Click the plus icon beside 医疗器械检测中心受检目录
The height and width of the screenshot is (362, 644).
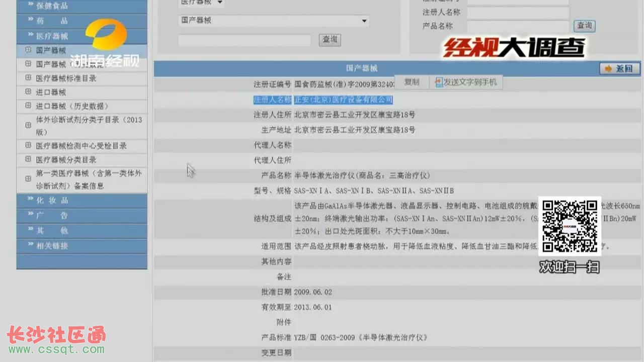click(28, 146)
